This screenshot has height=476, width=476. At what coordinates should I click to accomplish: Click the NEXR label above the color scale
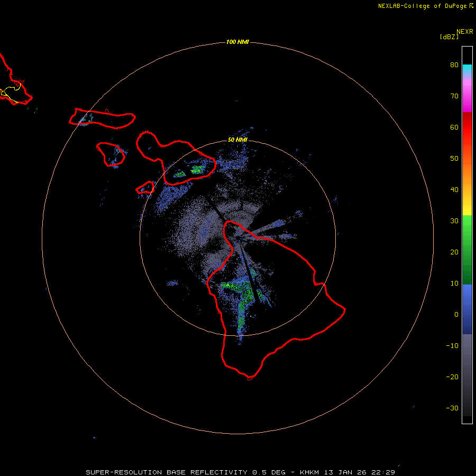click(x=465, y=32)
